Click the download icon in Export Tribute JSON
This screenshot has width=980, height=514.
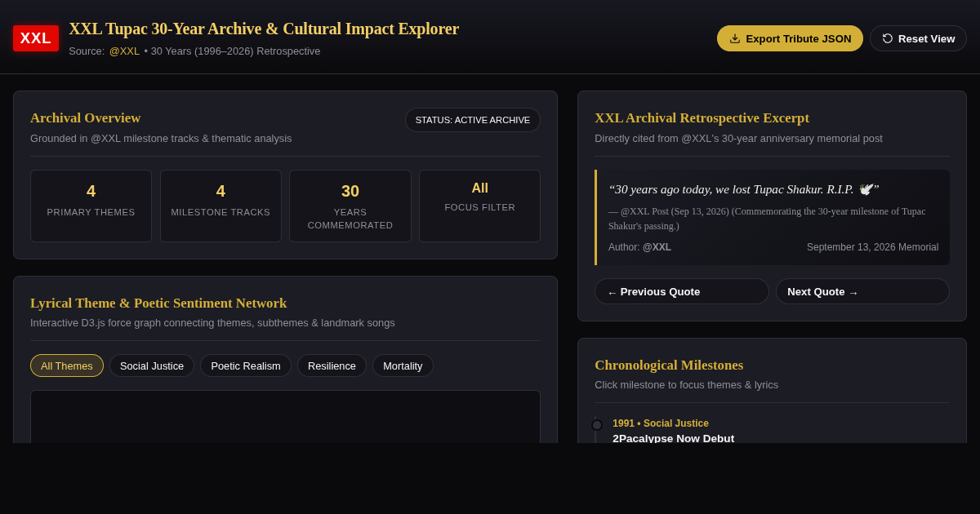(735, 38)
